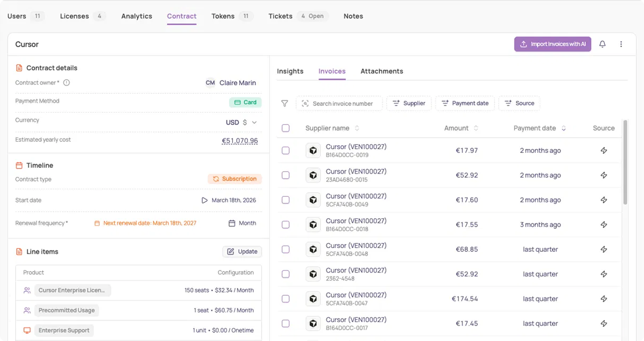
Task: Click the Cursor logo for invoice B164D0CC-0017
Action: pos(313,324)
